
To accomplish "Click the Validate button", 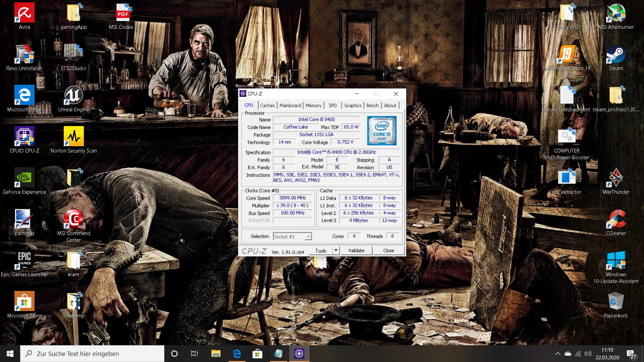I will point(356,250).
